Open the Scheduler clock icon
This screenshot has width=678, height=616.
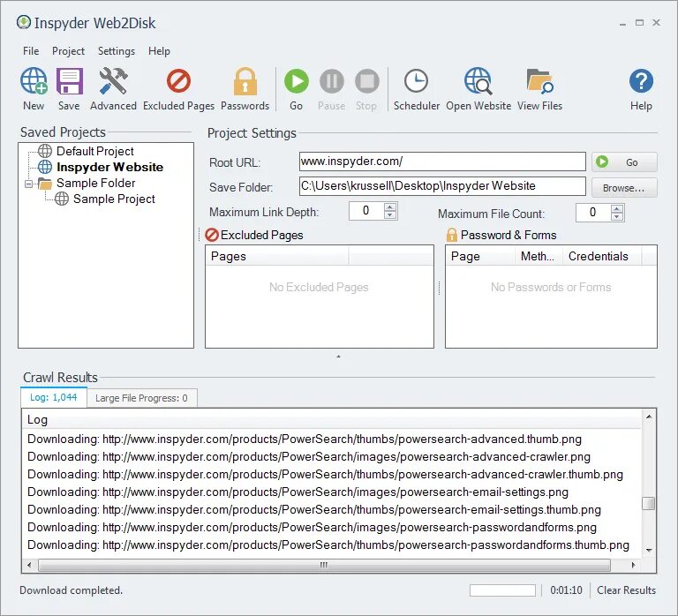pyautogui.click(x=416, y=81)
